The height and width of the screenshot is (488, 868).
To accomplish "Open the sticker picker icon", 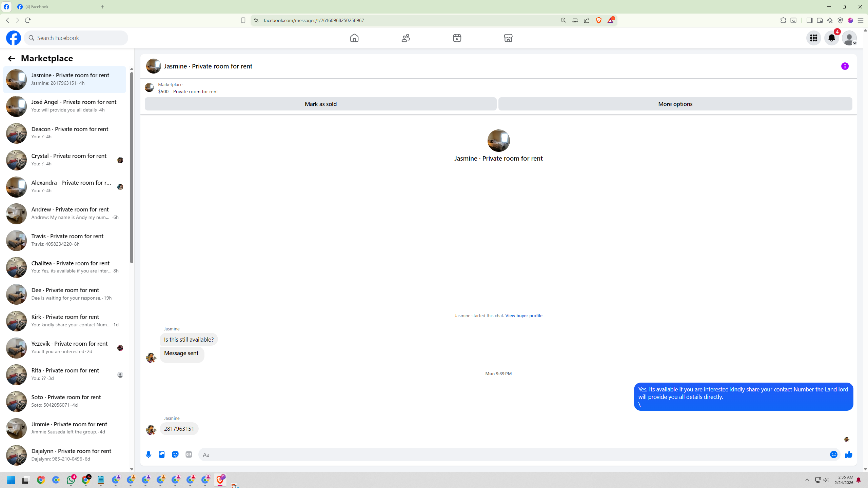I will (175, 454).
